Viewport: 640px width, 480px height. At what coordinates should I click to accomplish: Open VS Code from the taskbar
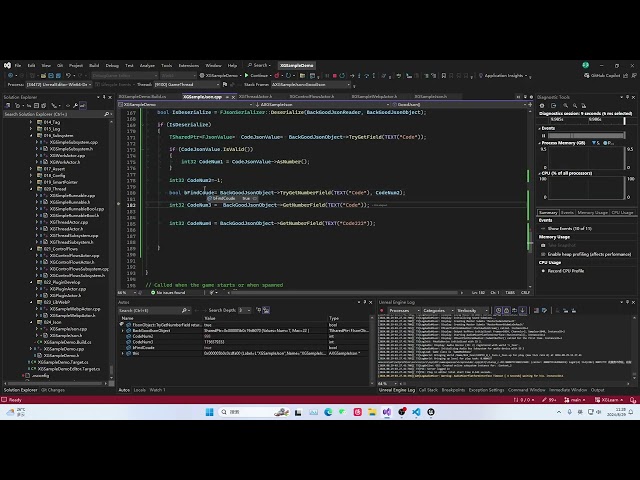416,412
